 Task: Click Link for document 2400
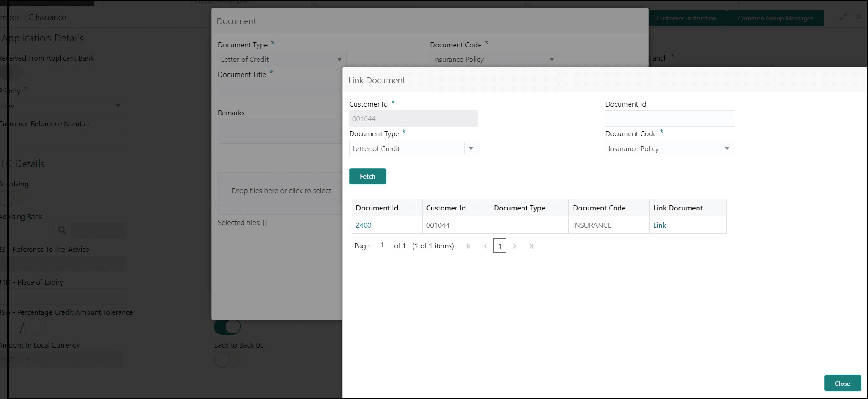pos(660,225)
